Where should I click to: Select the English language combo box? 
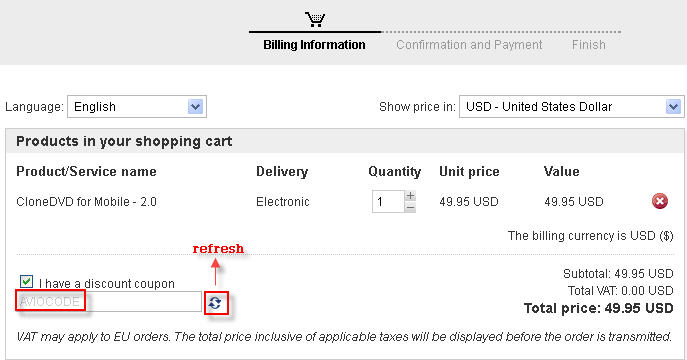click(x=137, y=106)
